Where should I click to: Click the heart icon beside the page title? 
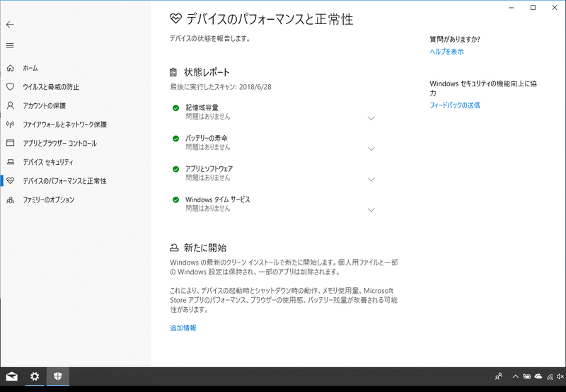click(x=175, y=19)
